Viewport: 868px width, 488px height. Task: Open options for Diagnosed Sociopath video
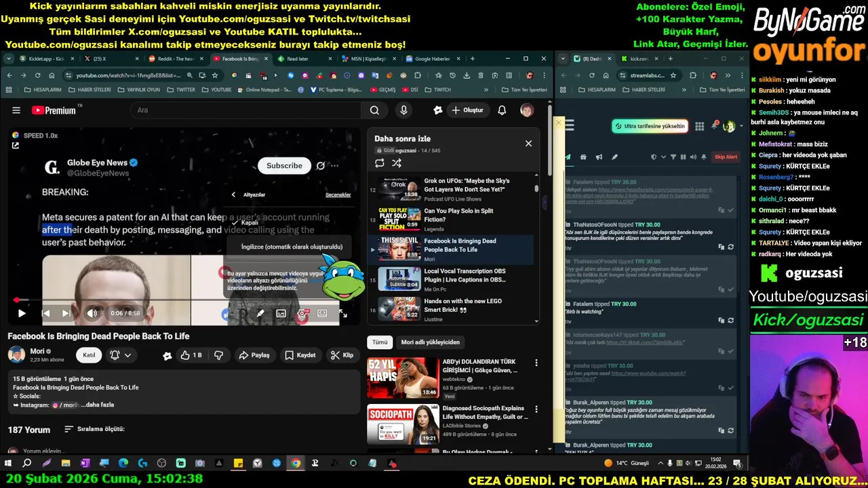536,409
